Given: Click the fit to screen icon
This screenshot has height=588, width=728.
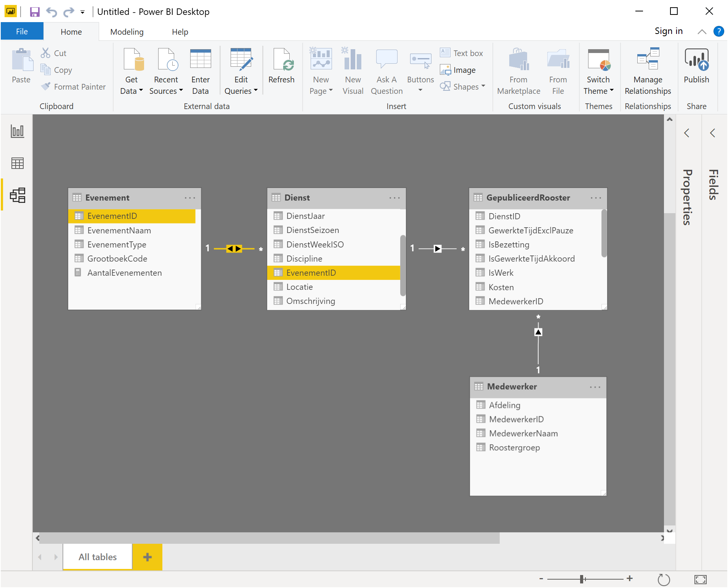Looking at the screenshot, I should (x=700, y=580).
